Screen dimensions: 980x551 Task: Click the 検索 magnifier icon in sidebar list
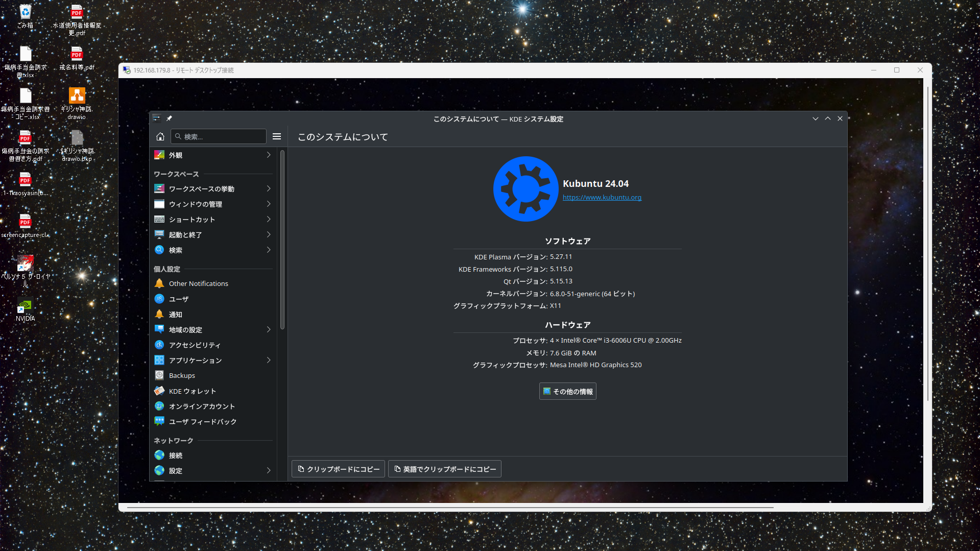[x=159, y=250]
